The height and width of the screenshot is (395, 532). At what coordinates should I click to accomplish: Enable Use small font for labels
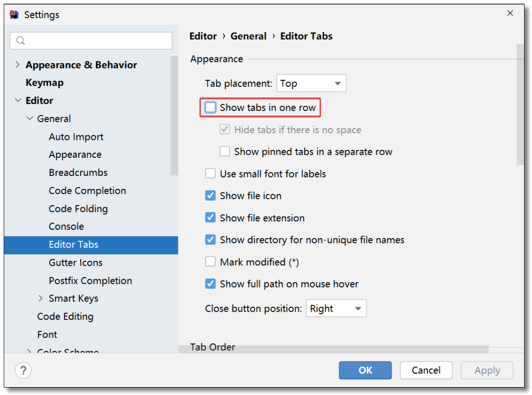[210, 174]
